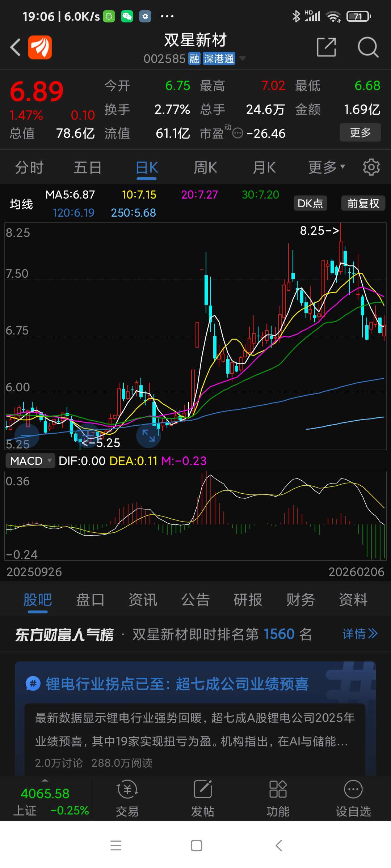This screenshot has height=868, width=391.
Task: Tap the three-dots notification overflow
Action: [x=167, y=16]
